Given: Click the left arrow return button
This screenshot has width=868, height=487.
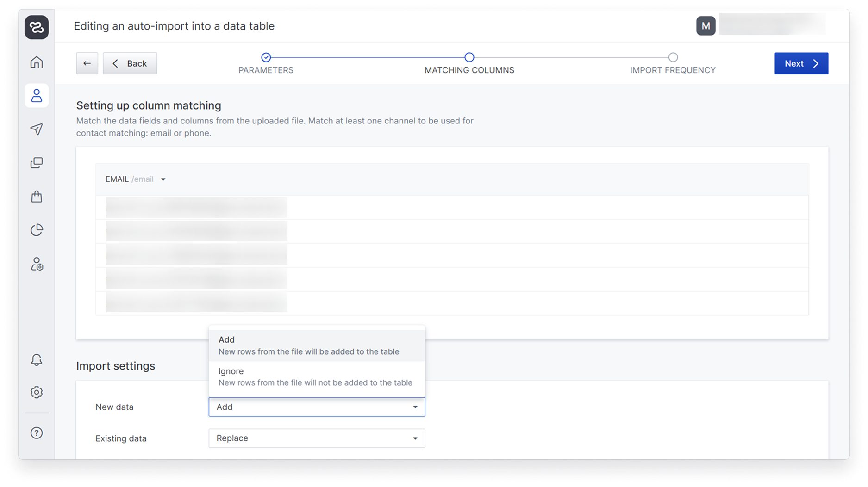Looking at the screenshot, I should (87, 63).
